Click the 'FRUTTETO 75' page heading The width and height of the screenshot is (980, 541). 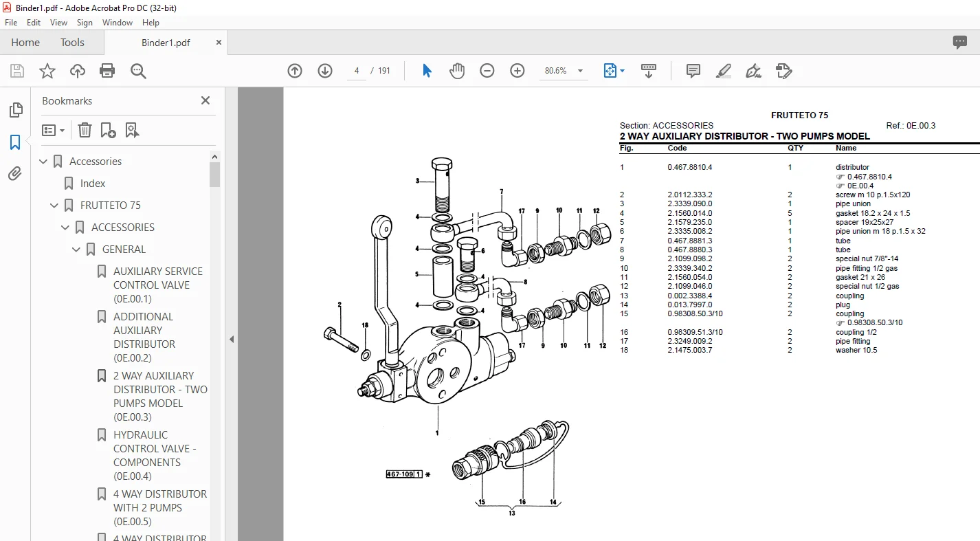coord(799,115)
